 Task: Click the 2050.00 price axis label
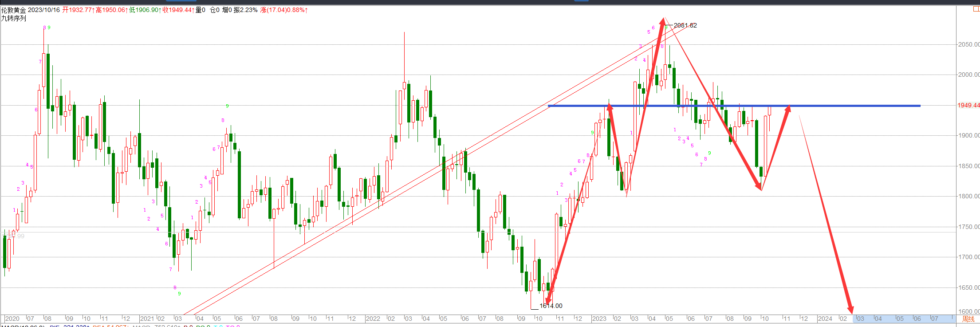tap(968, 44)
